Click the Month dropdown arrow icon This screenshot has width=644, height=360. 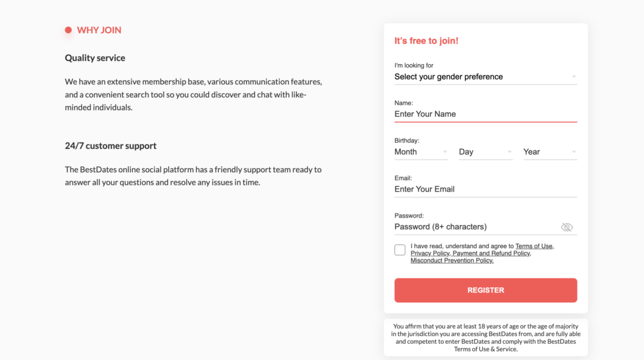[x=445, y=151]
